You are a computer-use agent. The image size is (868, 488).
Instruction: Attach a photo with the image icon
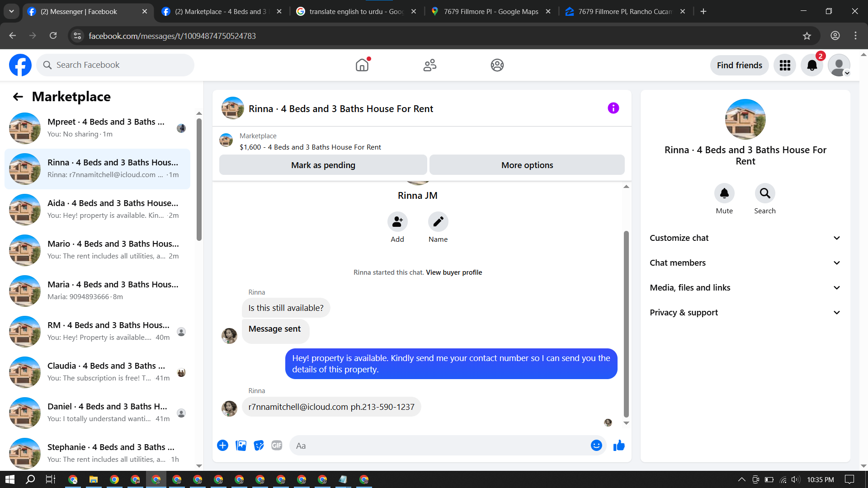pyautogui.click(x=241, y=446)
